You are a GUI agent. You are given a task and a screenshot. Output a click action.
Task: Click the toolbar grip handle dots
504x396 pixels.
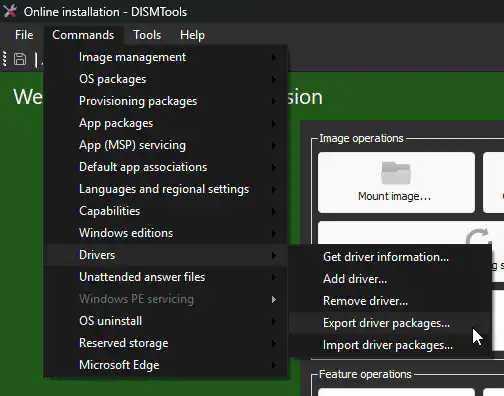(x=5, y=59)
